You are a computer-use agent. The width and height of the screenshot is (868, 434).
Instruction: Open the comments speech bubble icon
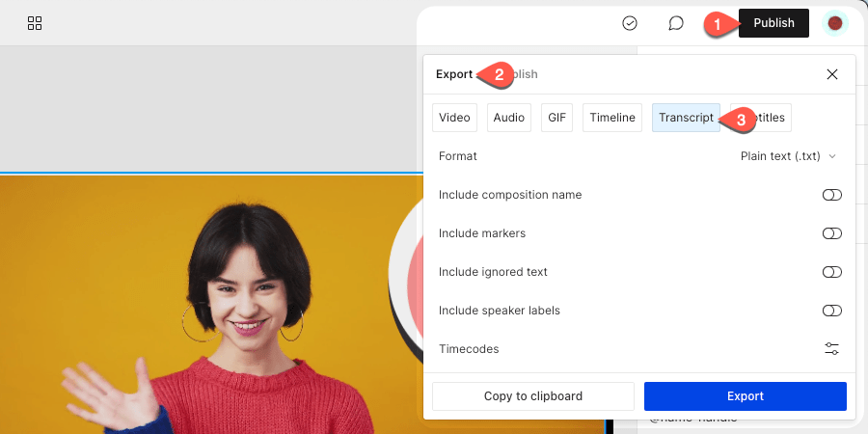(675, 23)
